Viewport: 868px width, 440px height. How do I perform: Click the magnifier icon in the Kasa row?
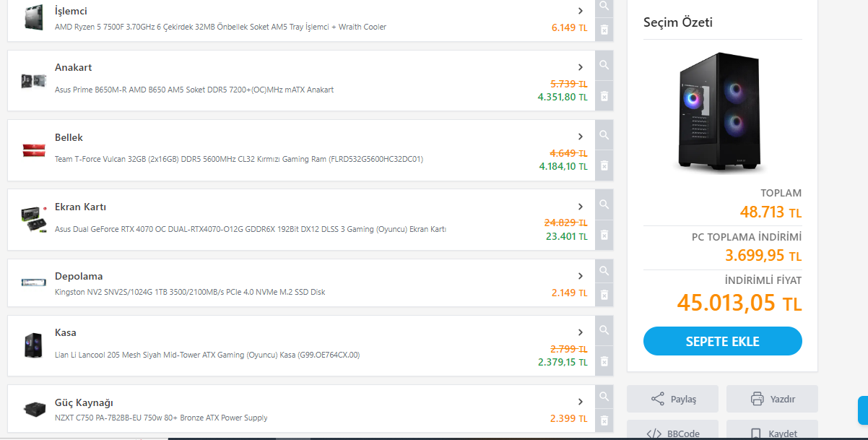point(604,329)
